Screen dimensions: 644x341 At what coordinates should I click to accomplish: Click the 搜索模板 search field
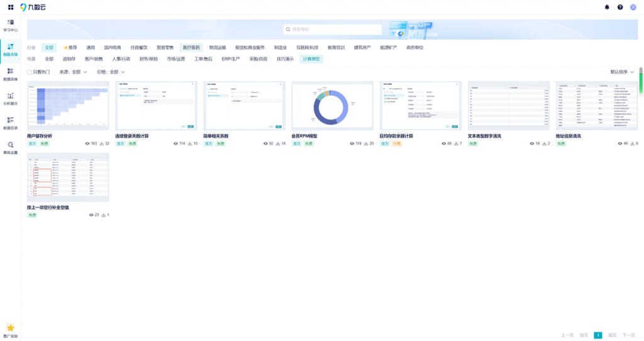[x=335, y=30]
